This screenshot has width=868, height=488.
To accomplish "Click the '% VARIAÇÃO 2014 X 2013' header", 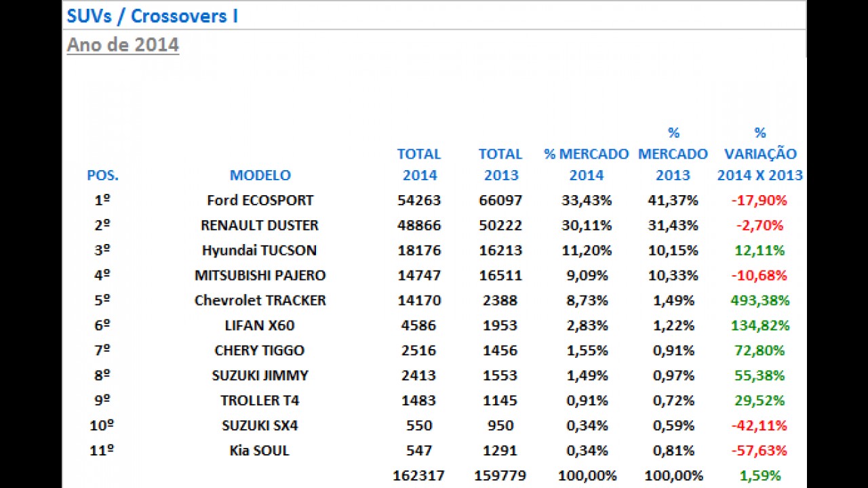I will [x=760, y=154].
